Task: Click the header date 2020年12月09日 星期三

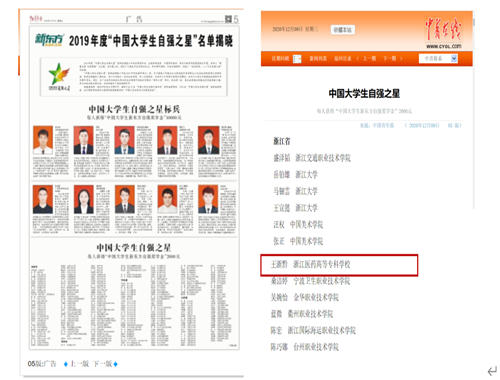Action: click(x=295, y=29)
